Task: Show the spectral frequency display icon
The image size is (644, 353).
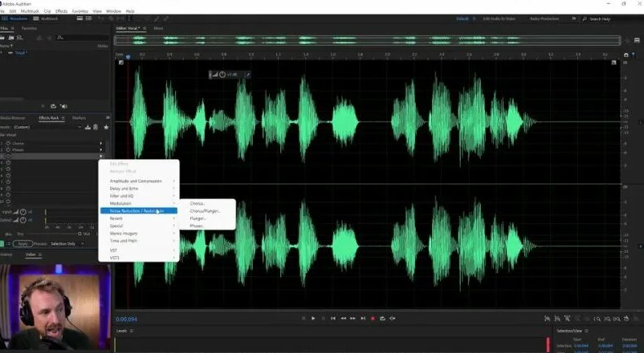Action: pos(80,19)
